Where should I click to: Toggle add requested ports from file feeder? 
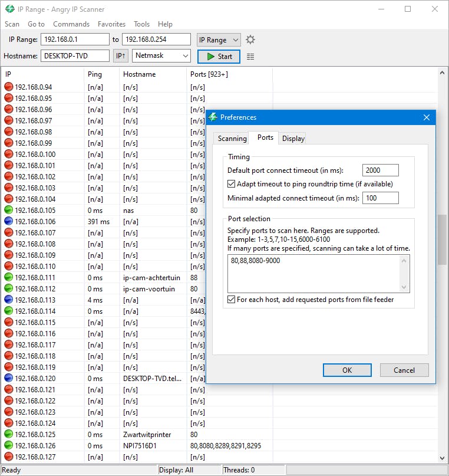pos(232,300)
